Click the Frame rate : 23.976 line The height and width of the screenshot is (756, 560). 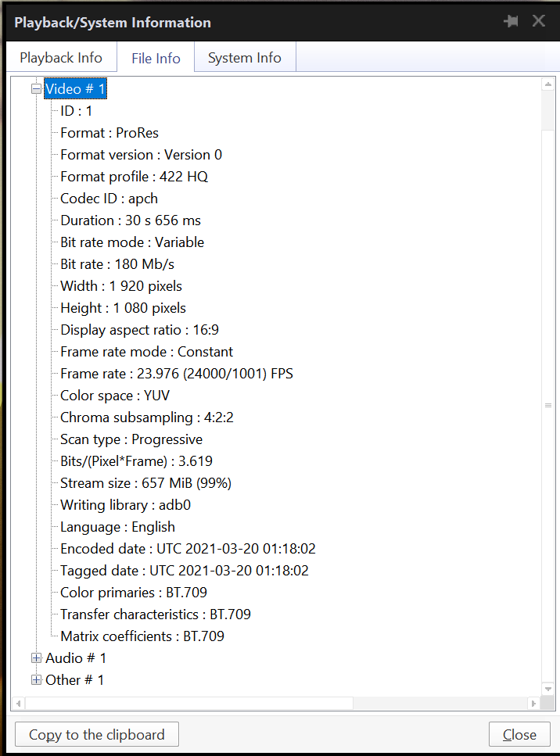[177, 374]
